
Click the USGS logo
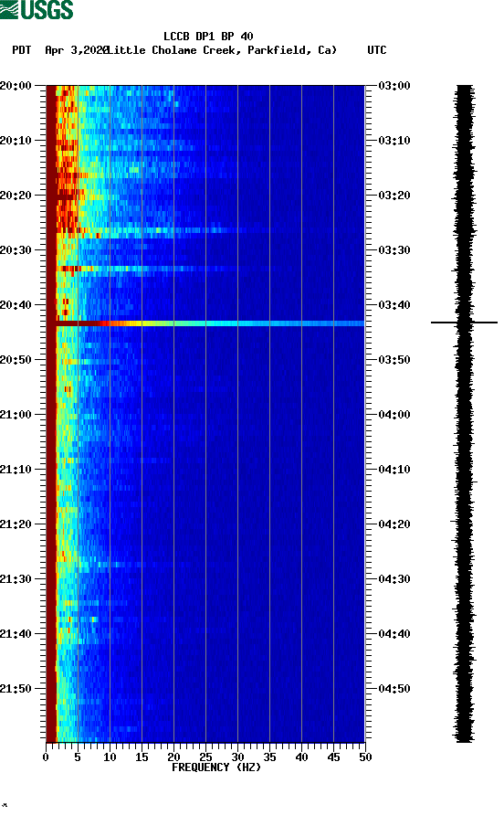tap(37, 10)
